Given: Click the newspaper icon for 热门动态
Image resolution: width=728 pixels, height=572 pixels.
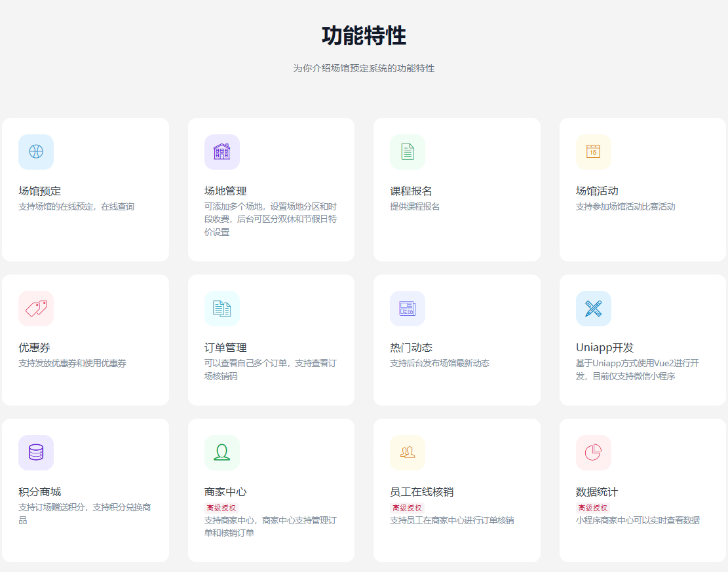Looking at the screenshot, I should click(408, 308).
